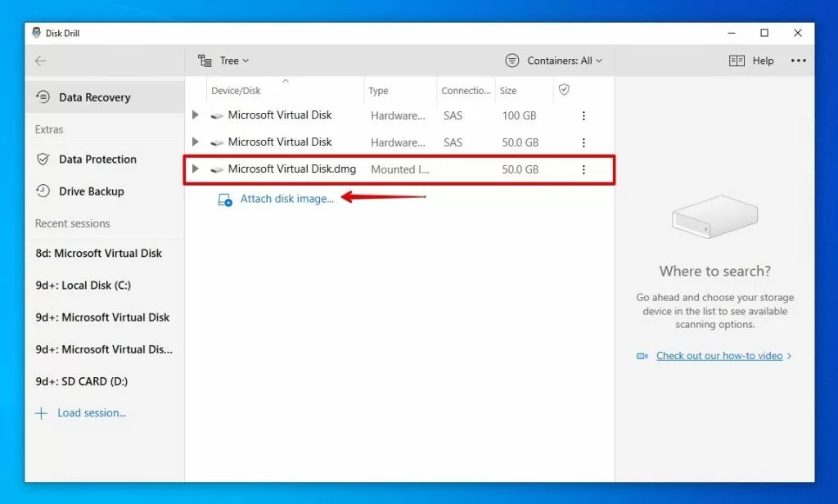Open Help
838x504 pixels.
[763, 61]
